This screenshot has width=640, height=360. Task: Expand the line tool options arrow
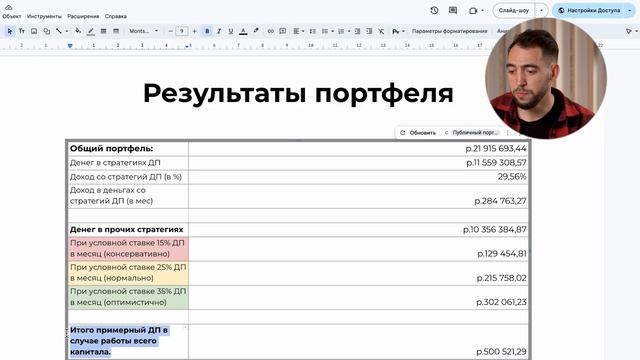coord(67,31)
